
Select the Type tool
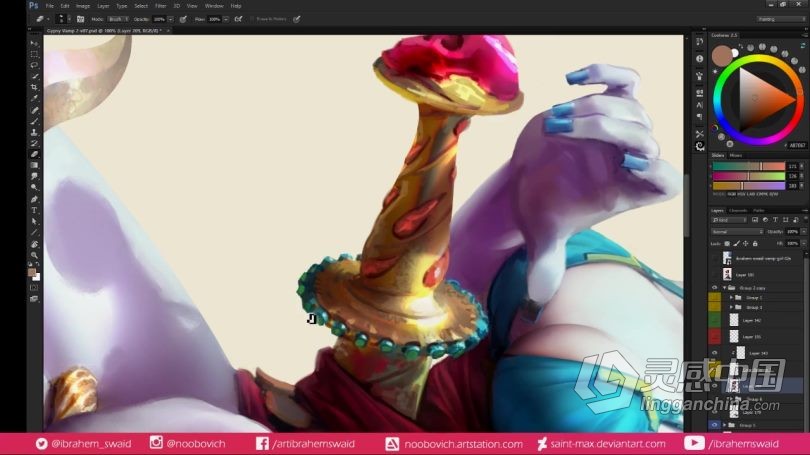[34, 210]
